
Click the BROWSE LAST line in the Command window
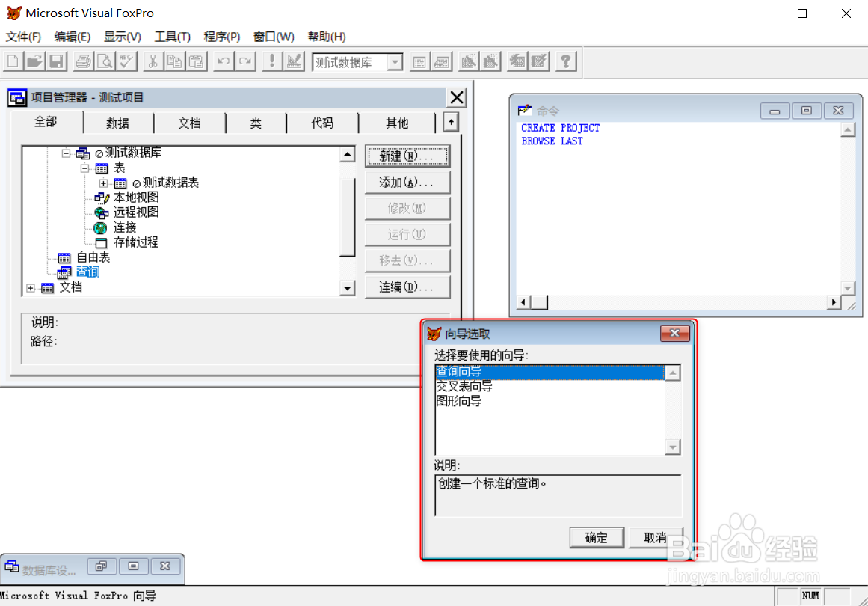(552, 141)
